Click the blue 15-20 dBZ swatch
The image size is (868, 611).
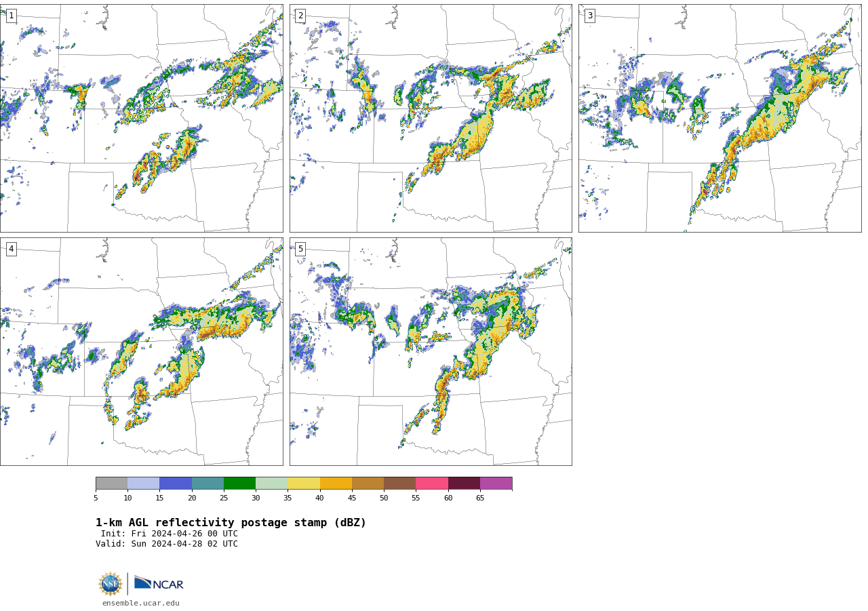[176, 483]
